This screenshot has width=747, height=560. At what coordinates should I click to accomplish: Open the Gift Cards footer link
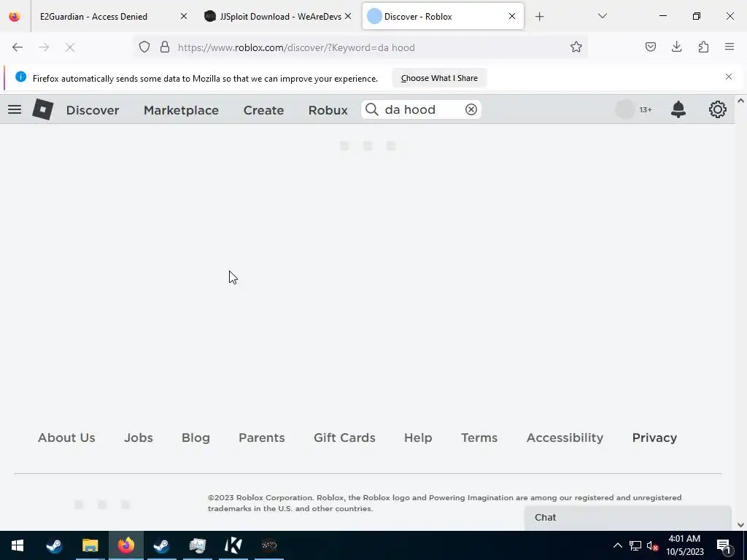[344, 437]
